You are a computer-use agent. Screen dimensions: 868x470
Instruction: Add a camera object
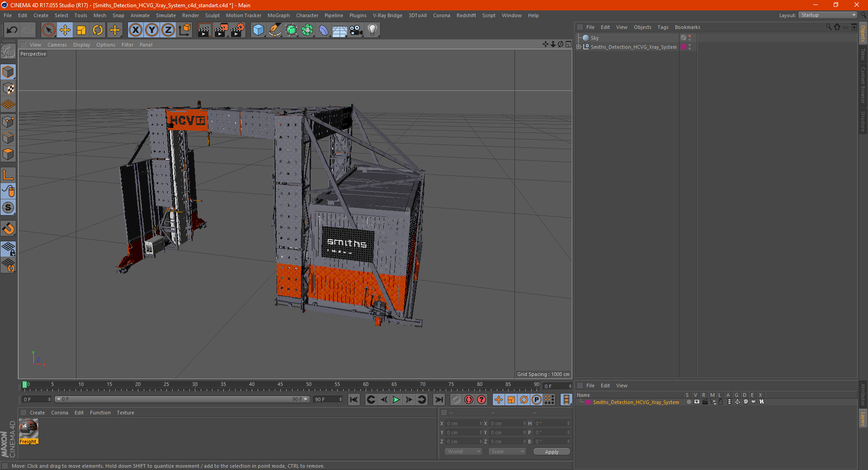pyautogui.click(x=356, y=30)
